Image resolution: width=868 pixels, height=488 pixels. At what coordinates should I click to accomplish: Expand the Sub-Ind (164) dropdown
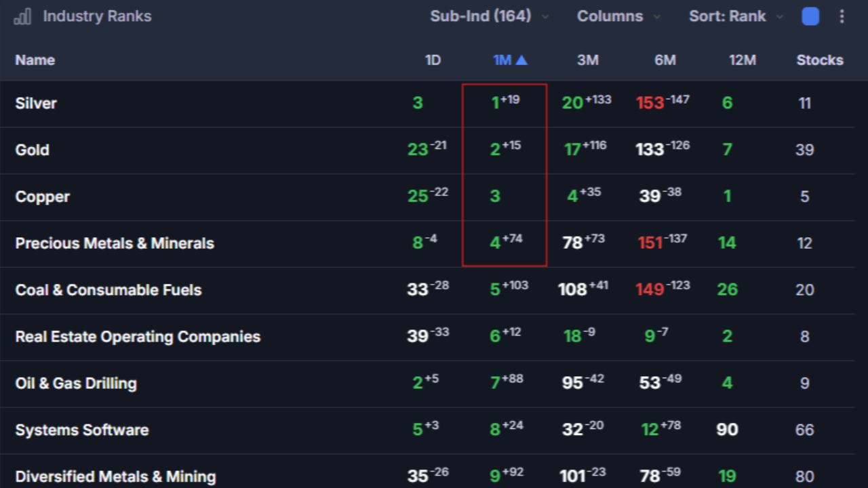coord(490,16)
